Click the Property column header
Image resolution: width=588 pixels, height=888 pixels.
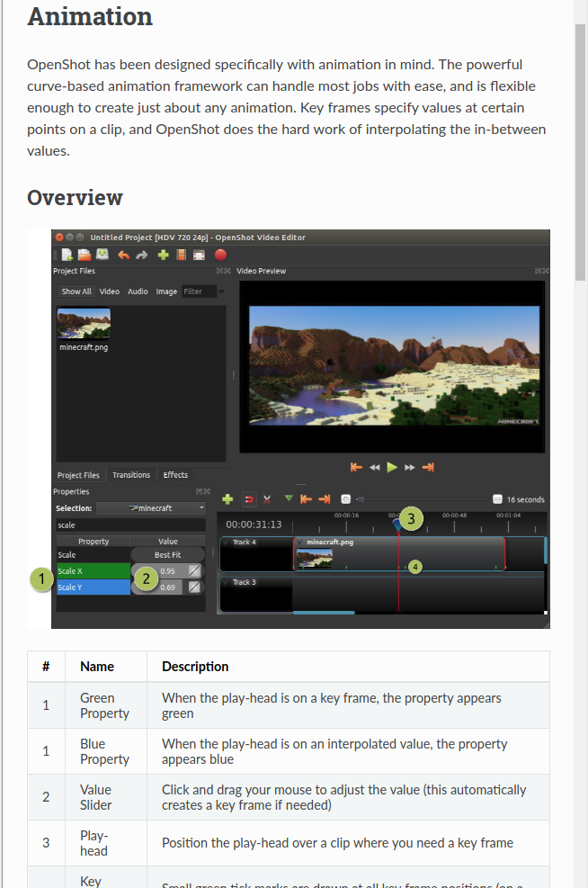point(94,542)
